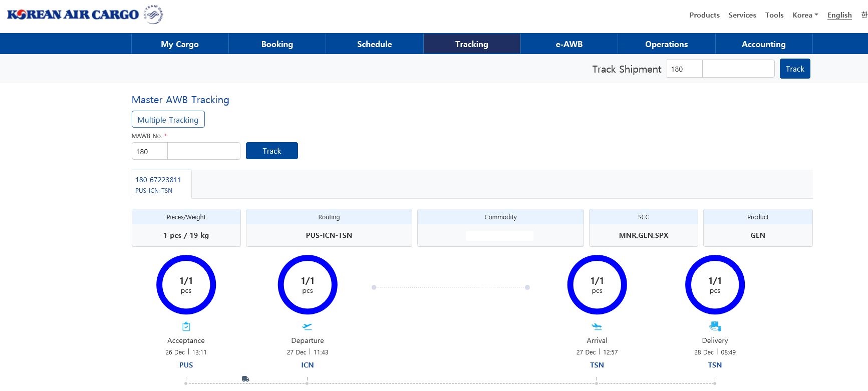Click the Track Shipment serial number field
This screenshot has width=868, height=391.
(739, 69)
